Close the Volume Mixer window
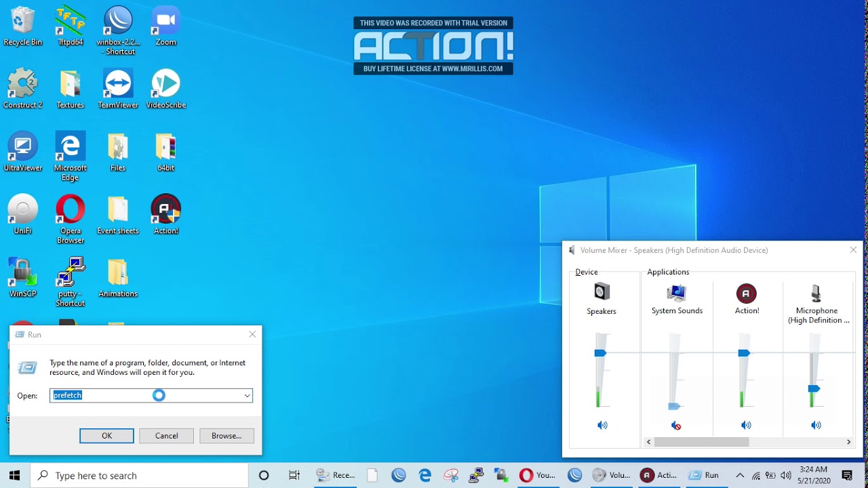 (x=853, y=250)
